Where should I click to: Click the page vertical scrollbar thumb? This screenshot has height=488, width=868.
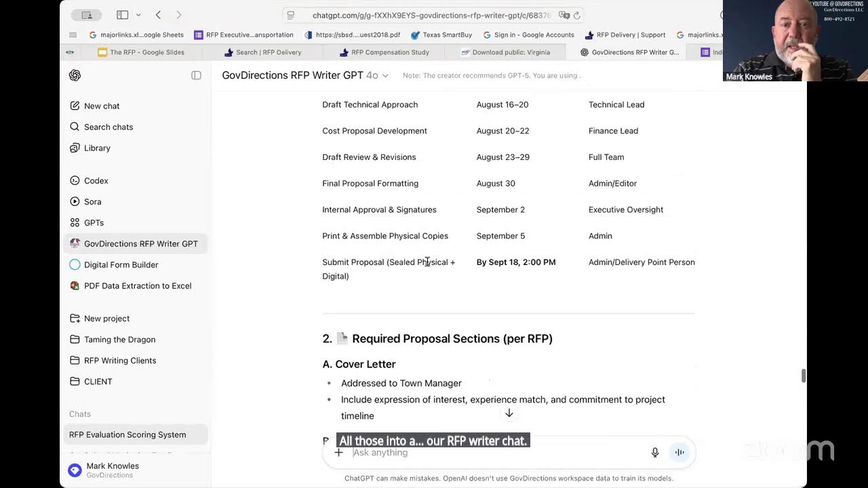coord(804,375)
